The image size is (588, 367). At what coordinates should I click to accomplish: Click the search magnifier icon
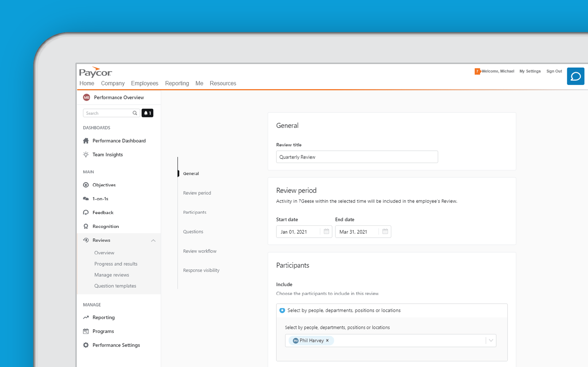point(135,113)
